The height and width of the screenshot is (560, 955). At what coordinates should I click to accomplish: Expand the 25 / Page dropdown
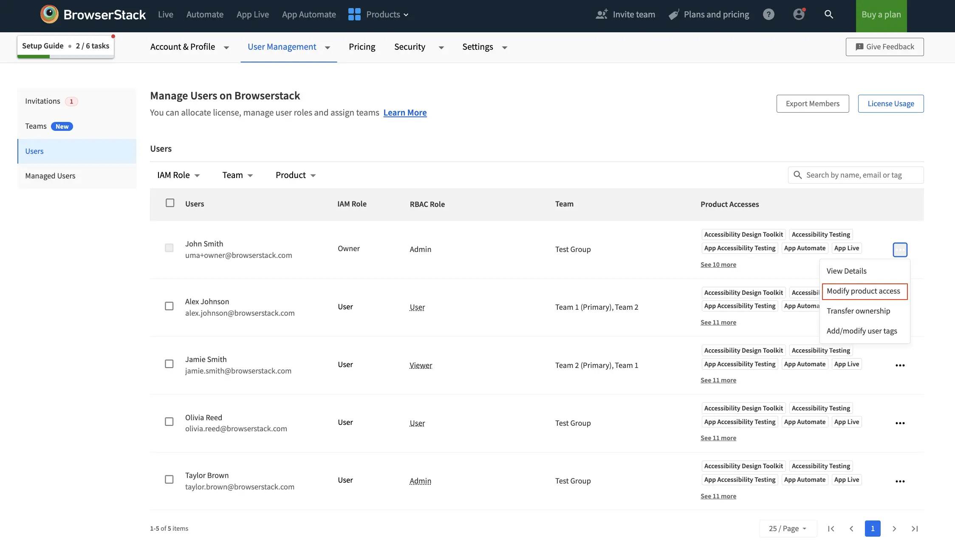click(788, 528)
